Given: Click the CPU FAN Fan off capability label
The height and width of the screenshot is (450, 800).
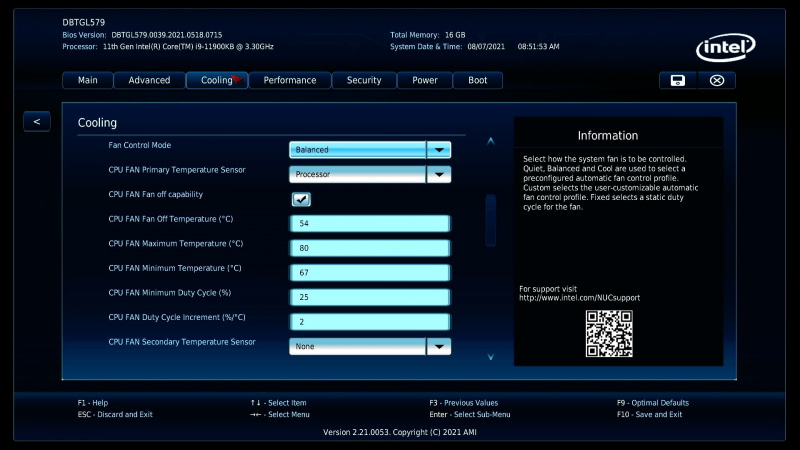Looking at the screenshot, I should tap(156, 194).
